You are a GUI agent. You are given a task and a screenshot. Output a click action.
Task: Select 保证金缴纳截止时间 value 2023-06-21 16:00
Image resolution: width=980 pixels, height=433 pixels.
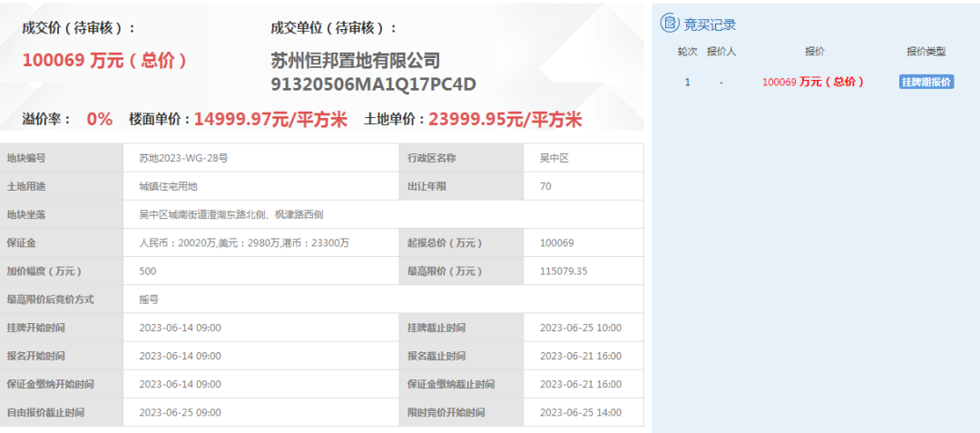(x=581, y=384)
